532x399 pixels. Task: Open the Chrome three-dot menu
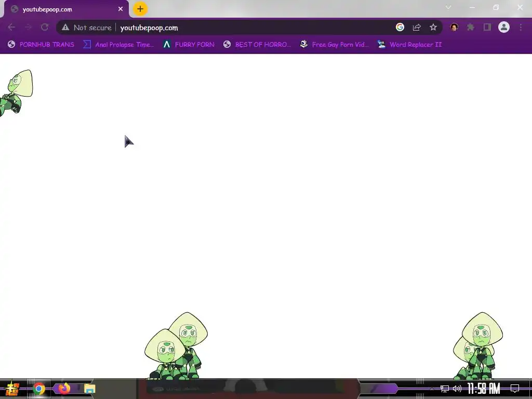[521, 27]
